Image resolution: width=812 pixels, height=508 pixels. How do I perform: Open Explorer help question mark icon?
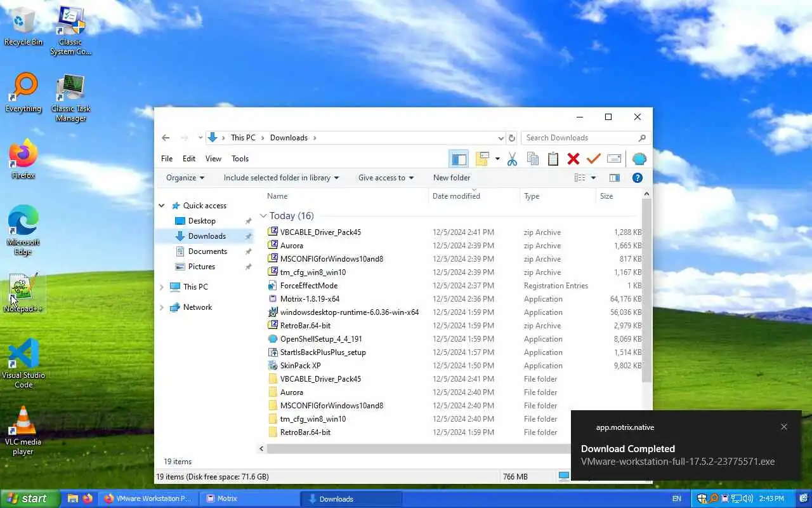[x=638, y=178]
